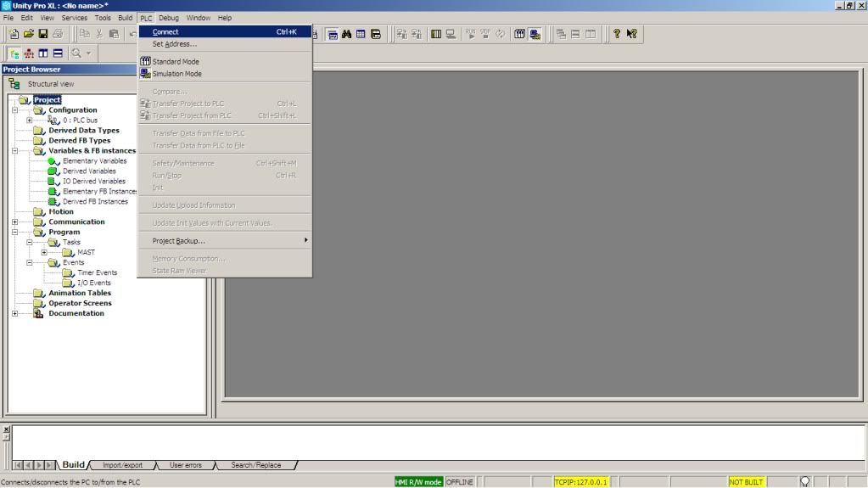
Task: Switch to Import/export output tab
Action: [x=122, y=465]
